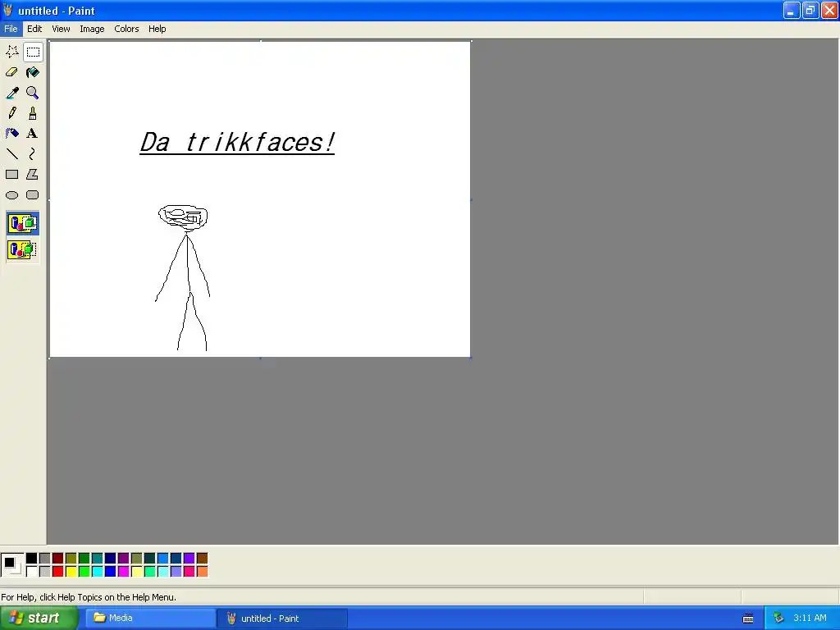Minimize the Paint window
The width and height of the screenshot is (840, 630).
pyautogui.click(x=792, y=11)
